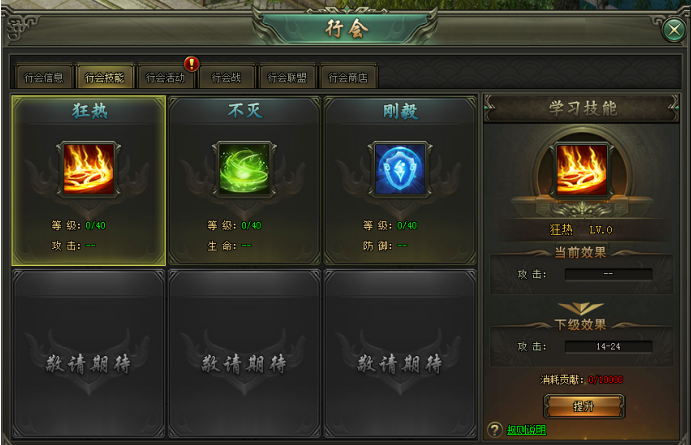Select the 不灭 green swirl skill icon
Viewport: 691px width, 445px height.
[x=244, y=169]
